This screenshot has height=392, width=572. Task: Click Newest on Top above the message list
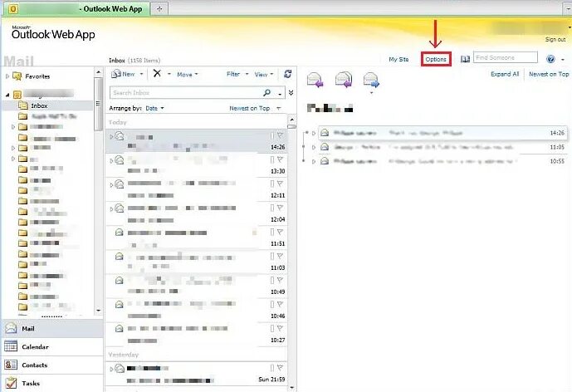point(250,109)
